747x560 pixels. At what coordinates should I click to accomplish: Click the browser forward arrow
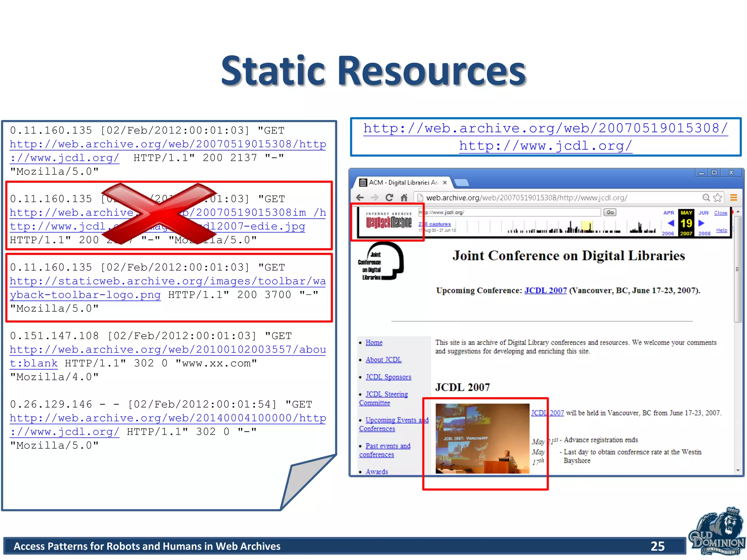[375, 198]
